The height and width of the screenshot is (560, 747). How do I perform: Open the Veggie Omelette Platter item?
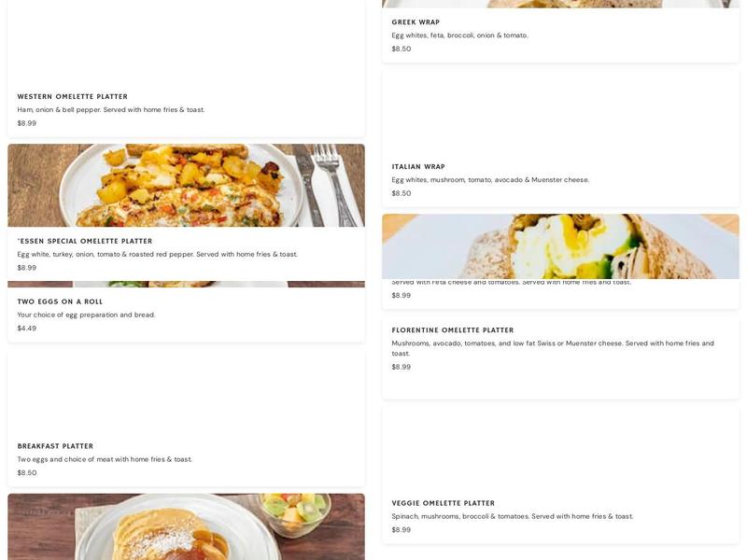coord(444,503)
